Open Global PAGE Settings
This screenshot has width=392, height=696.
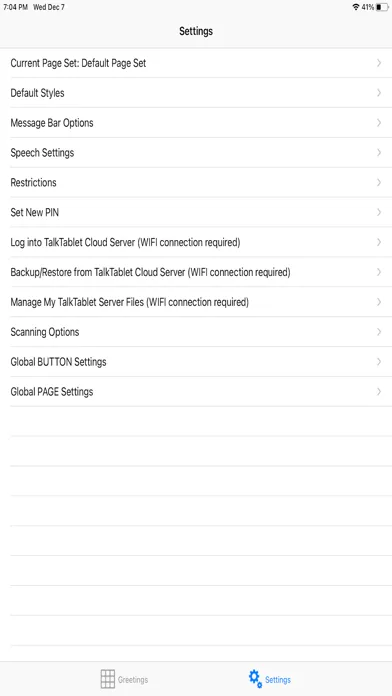[196, 392]
